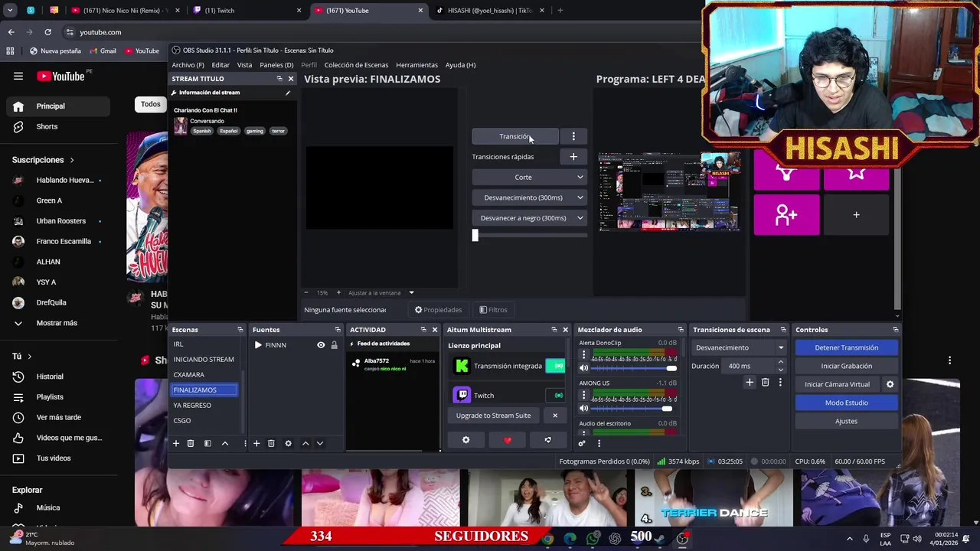Edit stream info with pencil icon
This screenshot has height=551, width=980.
click(288, 93)
